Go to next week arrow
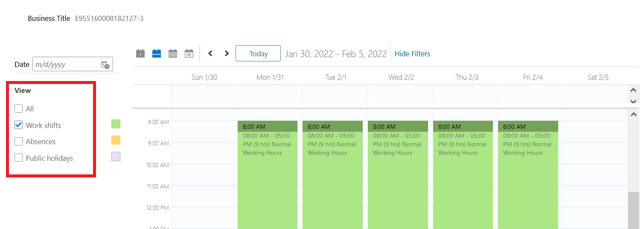This screenshot has height=229, width=644. coord(227,53)
